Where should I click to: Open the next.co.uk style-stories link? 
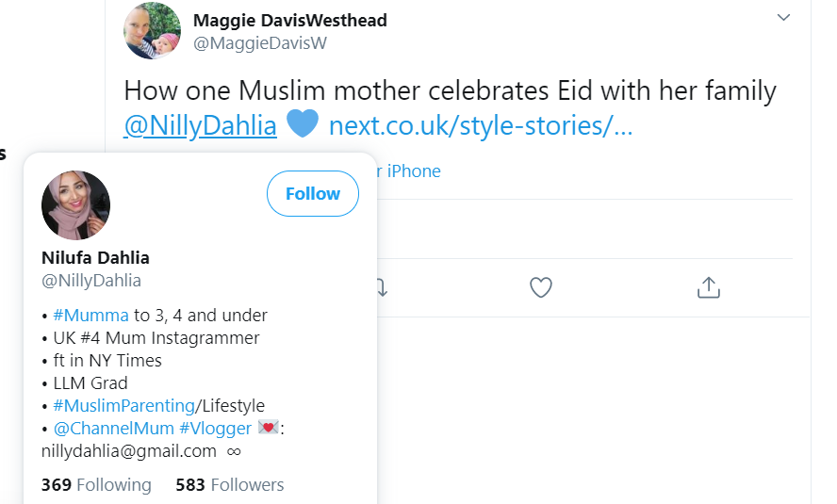click(481, 125)
